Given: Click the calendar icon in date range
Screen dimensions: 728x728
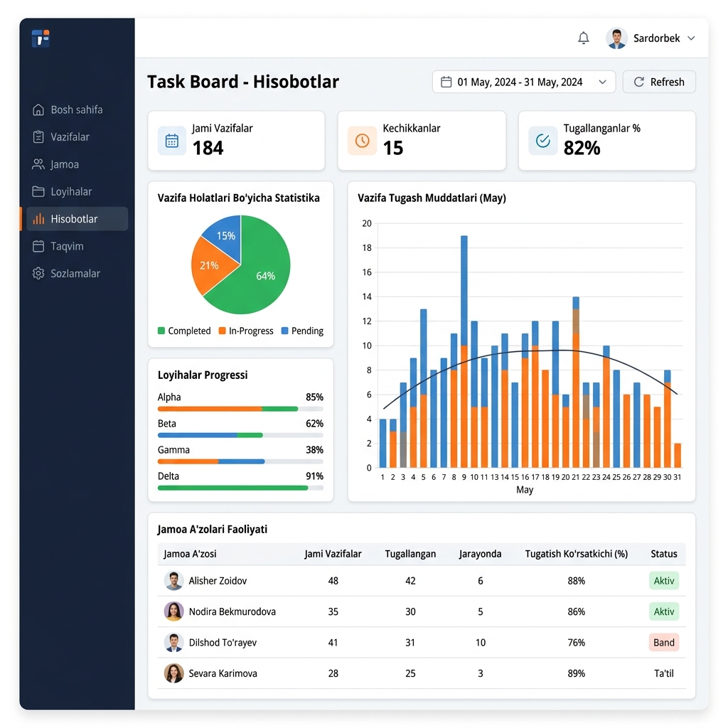Looking at the screenshot, I should pos(446,82).
